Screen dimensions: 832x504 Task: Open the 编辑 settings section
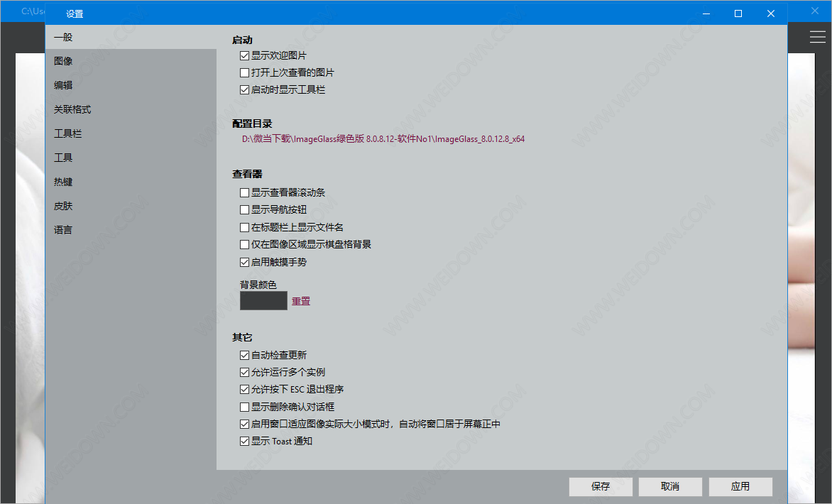point(63,85)
